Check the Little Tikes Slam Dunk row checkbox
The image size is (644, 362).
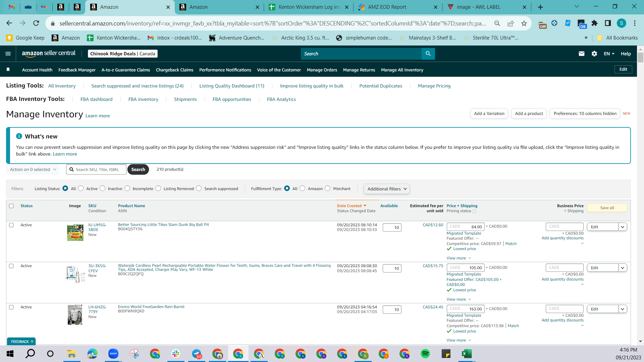11,225
